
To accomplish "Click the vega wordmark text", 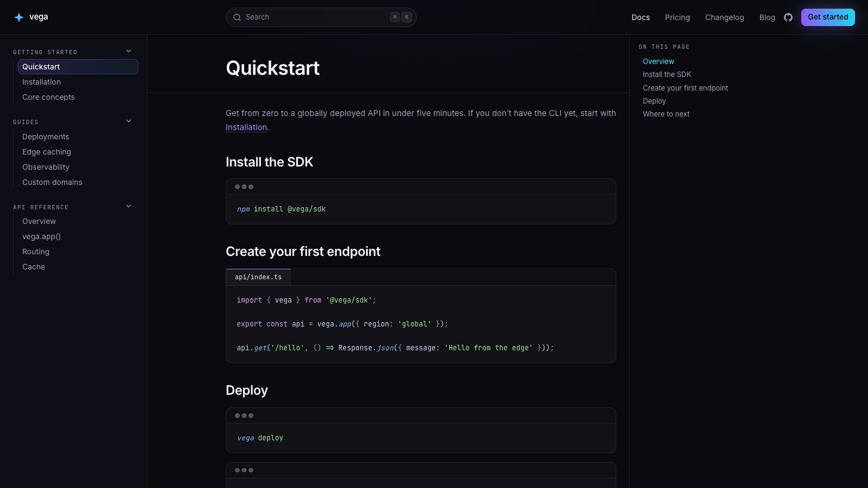I will pos(39,17).
